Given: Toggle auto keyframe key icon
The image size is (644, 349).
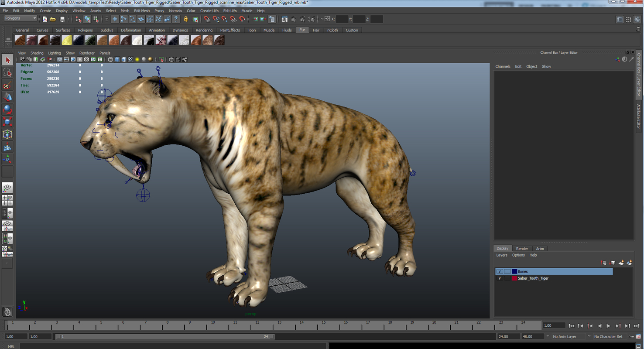Looking at the screenshot, I should 630,337.
